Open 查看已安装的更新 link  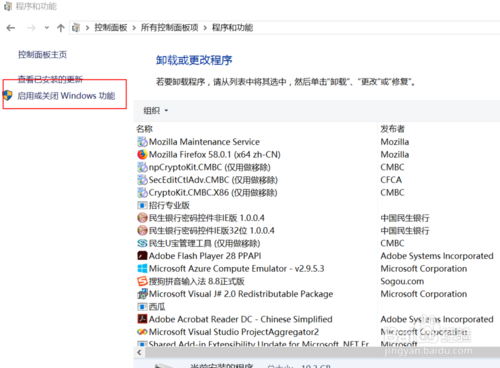pos(50,79)
